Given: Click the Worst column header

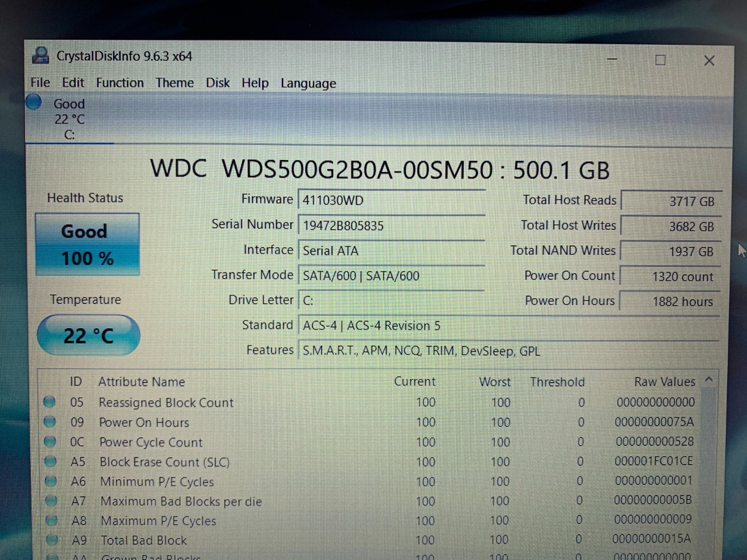Looking at the screenshot, I should click(x=495, y=382).
